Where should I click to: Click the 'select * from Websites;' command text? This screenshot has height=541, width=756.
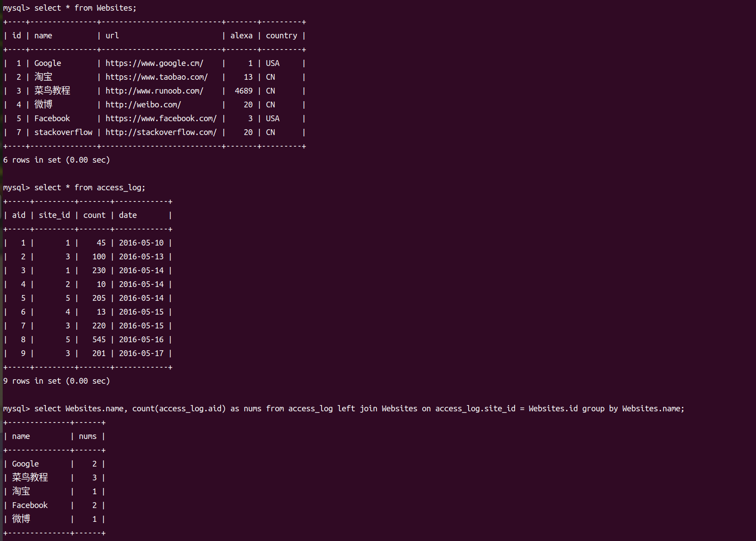click(x=86, y=8)
